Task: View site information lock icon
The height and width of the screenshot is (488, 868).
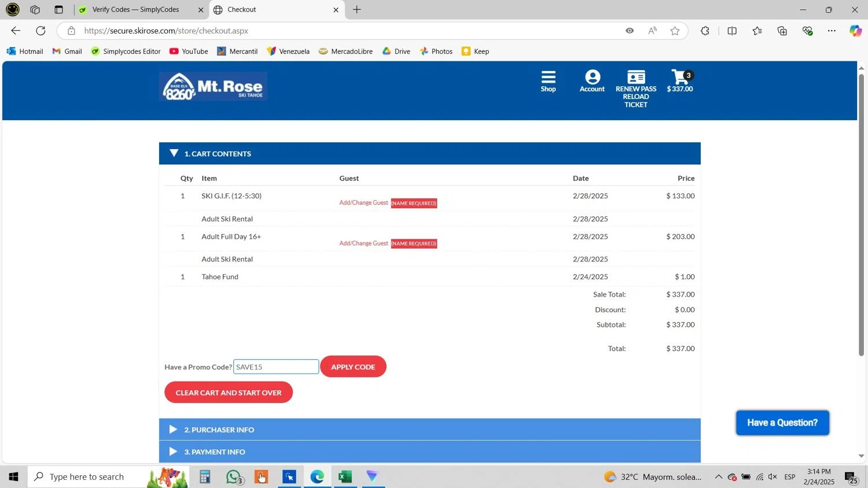Action: tap(71, 31)
